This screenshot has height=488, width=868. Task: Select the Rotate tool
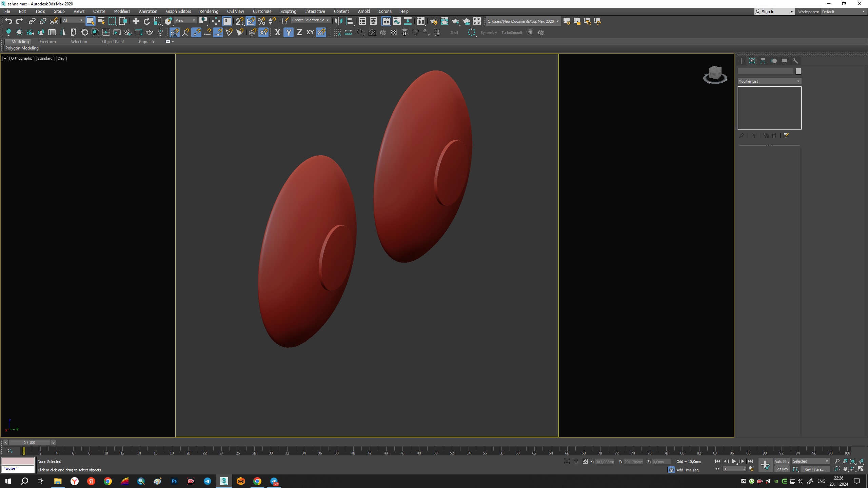click(146, 21)
